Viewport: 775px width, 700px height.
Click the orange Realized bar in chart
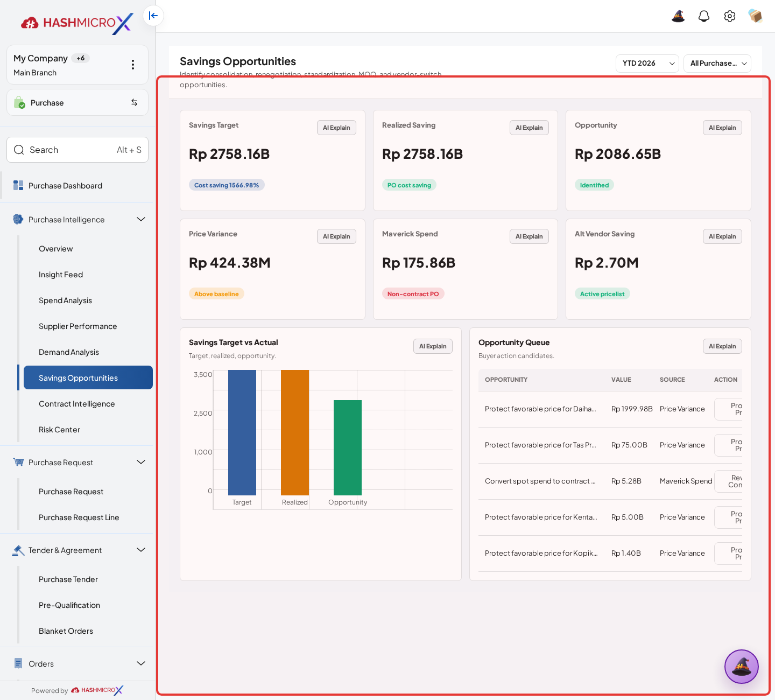pos(295,432)
